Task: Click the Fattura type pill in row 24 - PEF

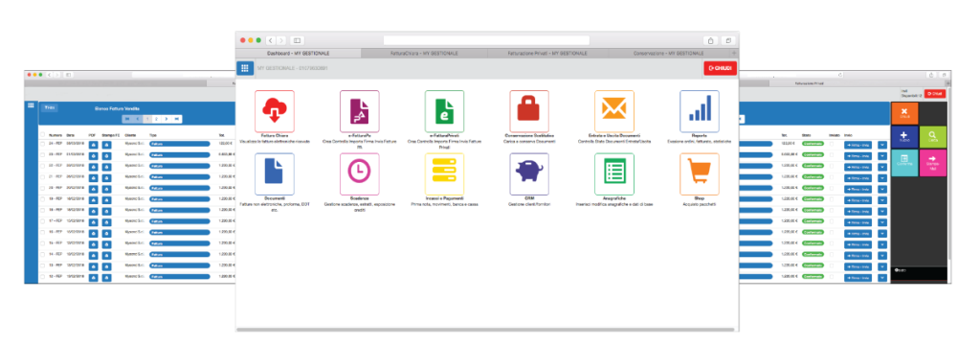Action: [179, 144]
